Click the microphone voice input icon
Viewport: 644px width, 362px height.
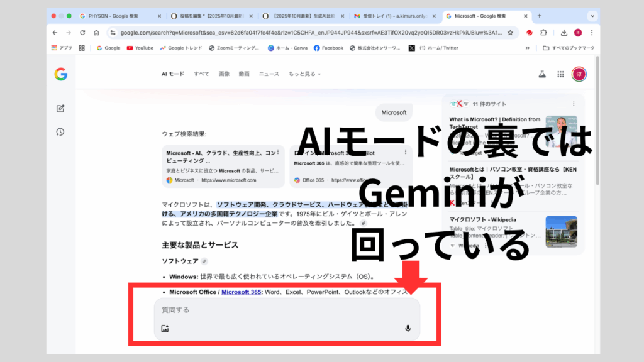click(408, 328)
